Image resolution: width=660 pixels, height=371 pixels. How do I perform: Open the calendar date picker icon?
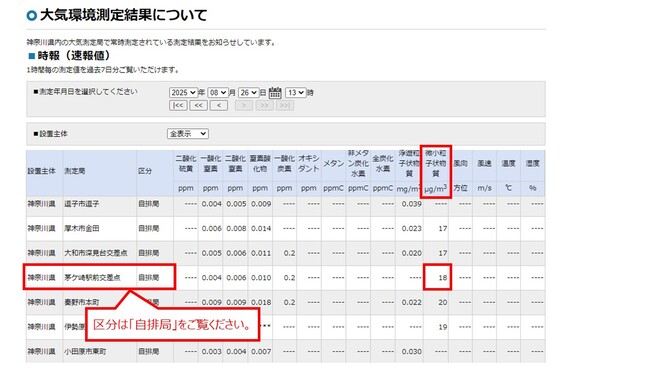275,93
